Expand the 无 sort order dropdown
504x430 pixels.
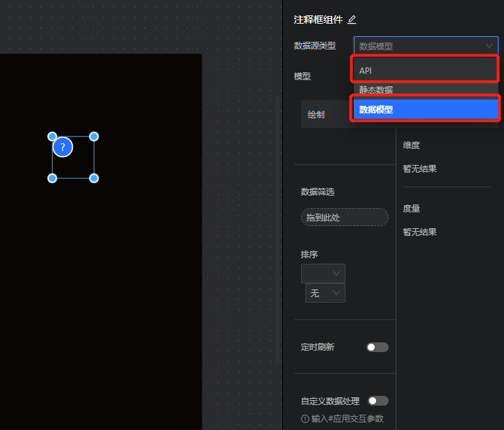coord(325,294)
